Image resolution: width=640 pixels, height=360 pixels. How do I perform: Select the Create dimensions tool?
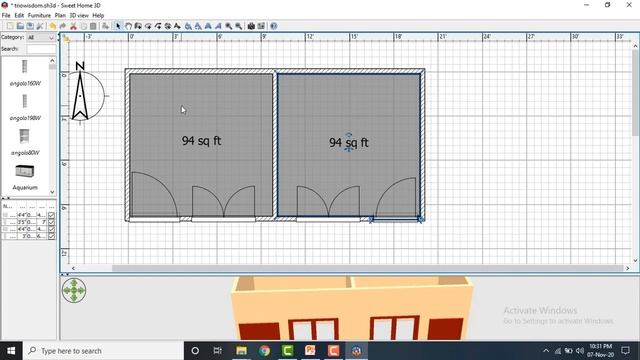pyautogui.click(x=168, y=26)
